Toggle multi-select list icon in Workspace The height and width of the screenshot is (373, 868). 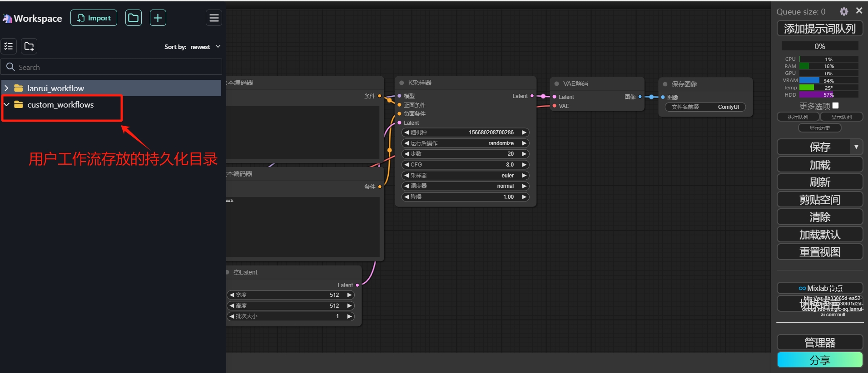click(9, 46)
